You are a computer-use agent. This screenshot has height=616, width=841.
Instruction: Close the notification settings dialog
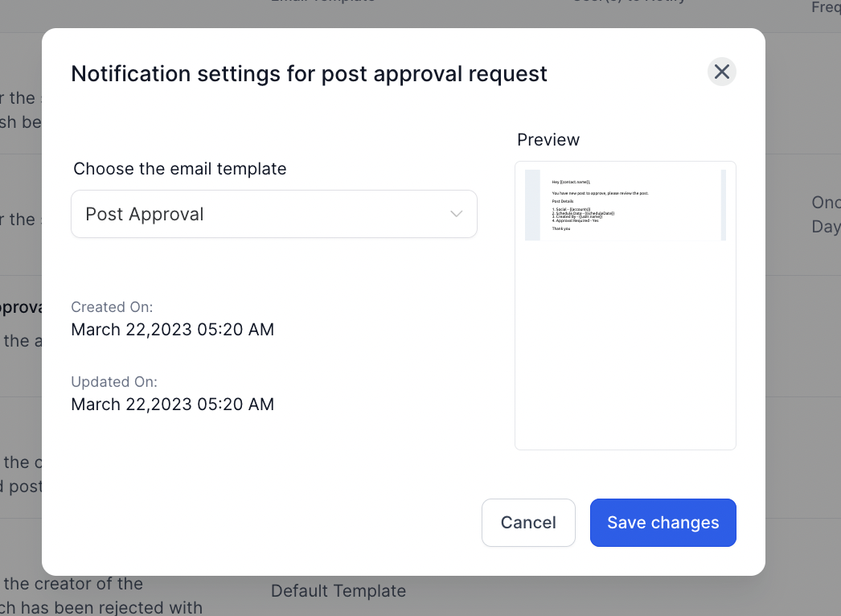pyautogui.click(x=721, y=72)
